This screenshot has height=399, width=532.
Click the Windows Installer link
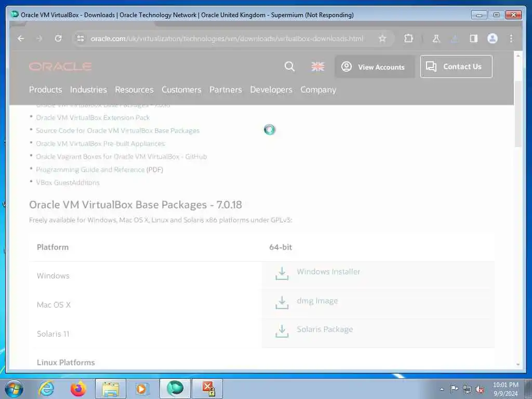328,272
